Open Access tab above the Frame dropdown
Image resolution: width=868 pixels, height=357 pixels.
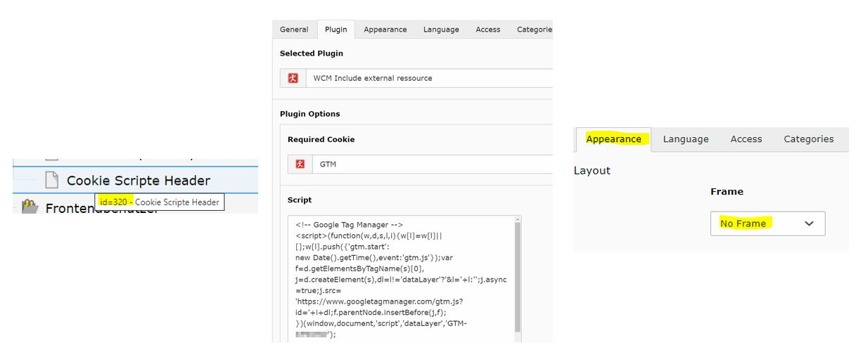[x=746, y=139]
